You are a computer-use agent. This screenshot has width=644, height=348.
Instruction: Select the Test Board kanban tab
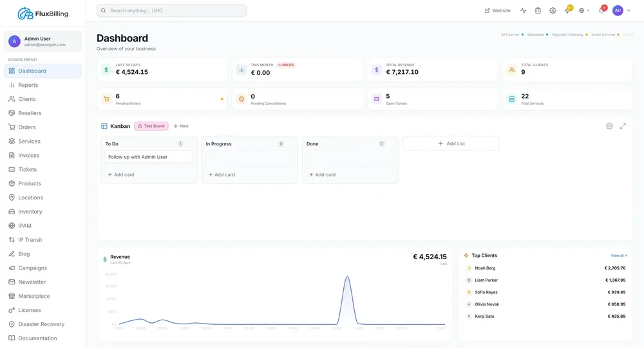(x=151, y=126)
